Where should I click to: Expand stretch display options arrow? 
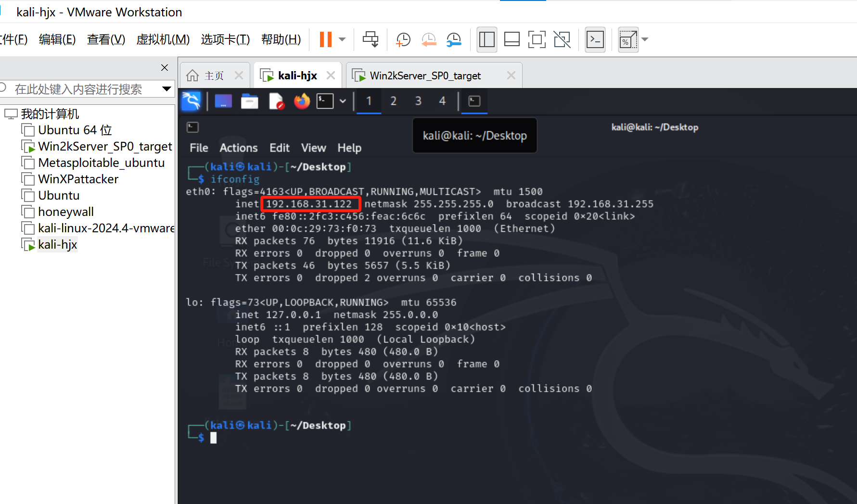pos(645,39)
